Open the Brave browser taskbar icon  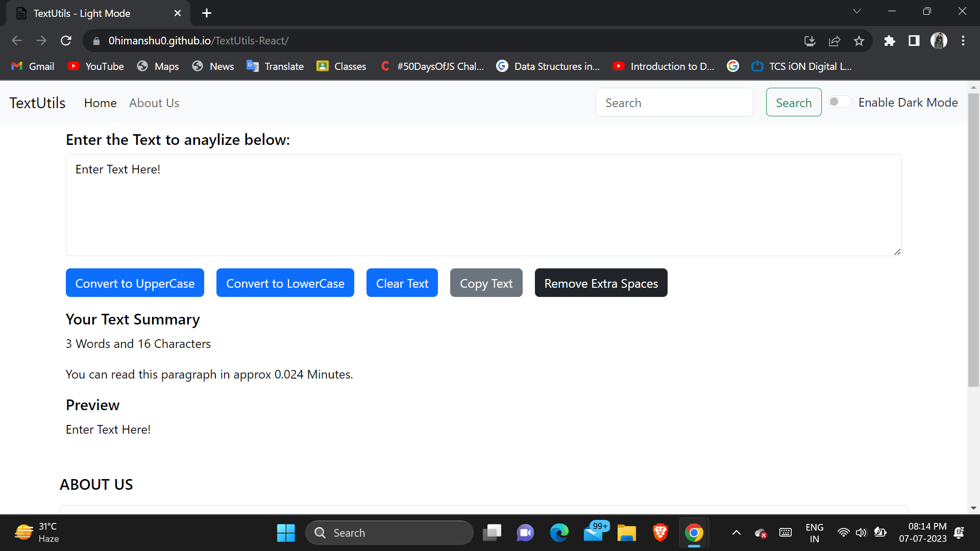[x=660, y=533]
